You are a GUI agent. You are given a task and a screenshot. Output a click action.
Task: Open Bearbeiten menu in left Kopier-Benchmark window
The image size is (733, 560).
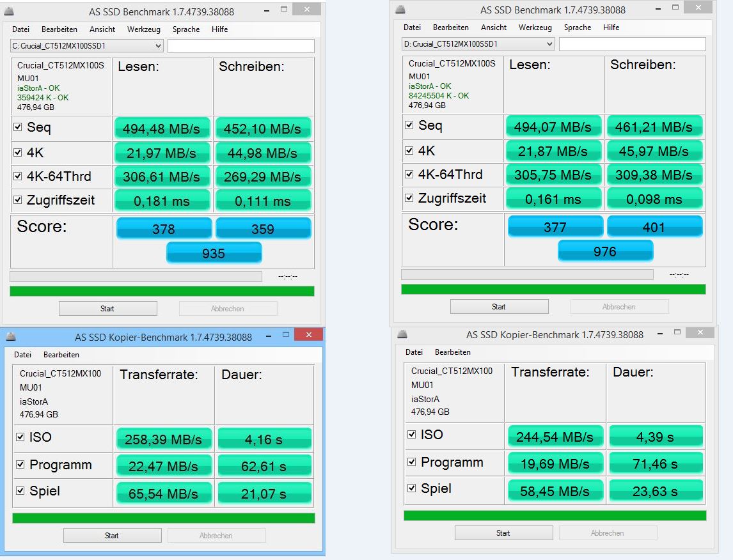[x=61, y=355]
